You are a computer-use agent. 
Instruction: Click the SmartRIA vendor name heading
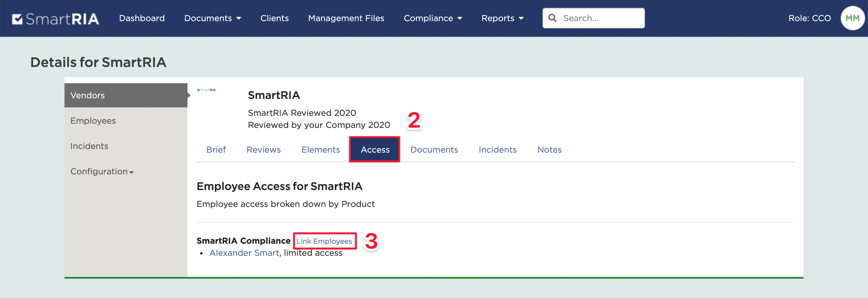click(x=274, y=95)
